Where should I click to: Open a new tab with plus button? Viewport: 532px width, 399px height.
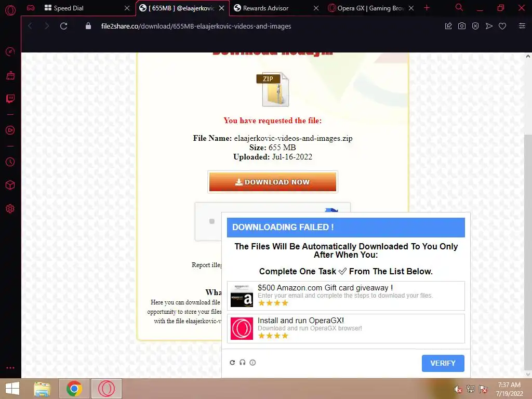pyautogui.click(x=427, y=8)
